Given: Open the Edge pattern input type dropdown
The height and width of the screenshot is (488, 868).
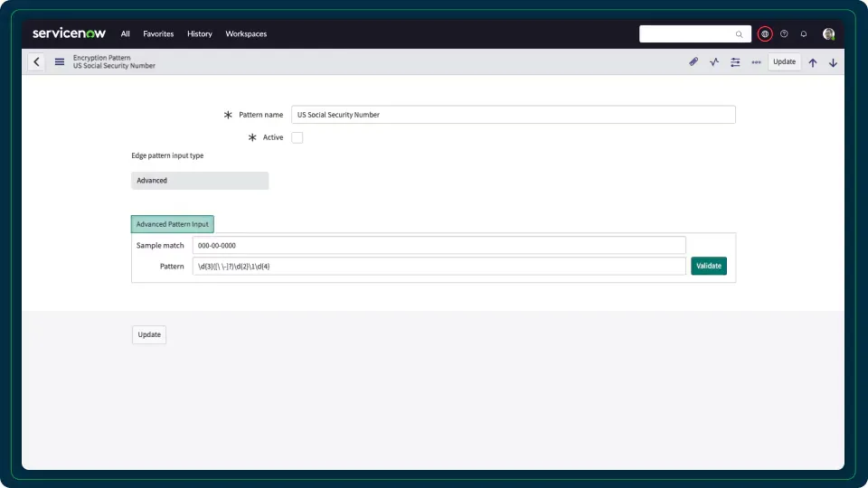Looking at the screenshot, I should click(200, 181).
